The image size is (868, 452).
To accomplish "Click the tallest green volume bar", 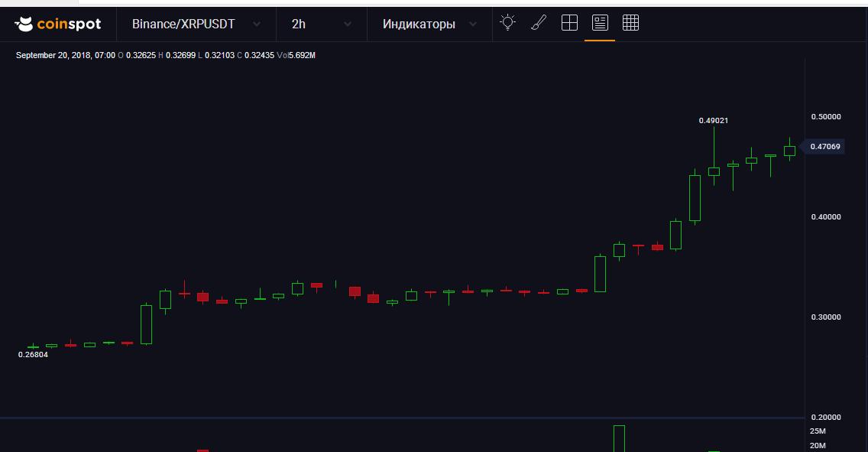I will point(619,438).
